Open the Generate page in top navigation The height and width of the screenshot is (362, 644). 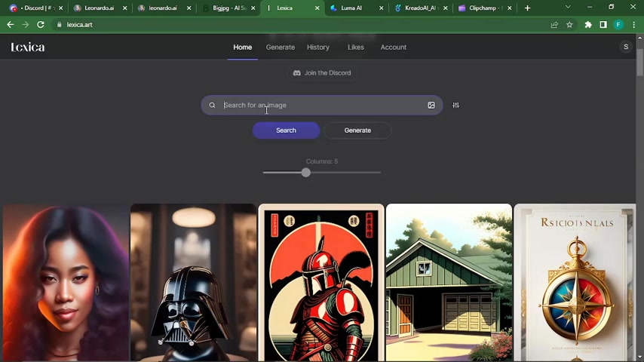(x=280, y=48)
